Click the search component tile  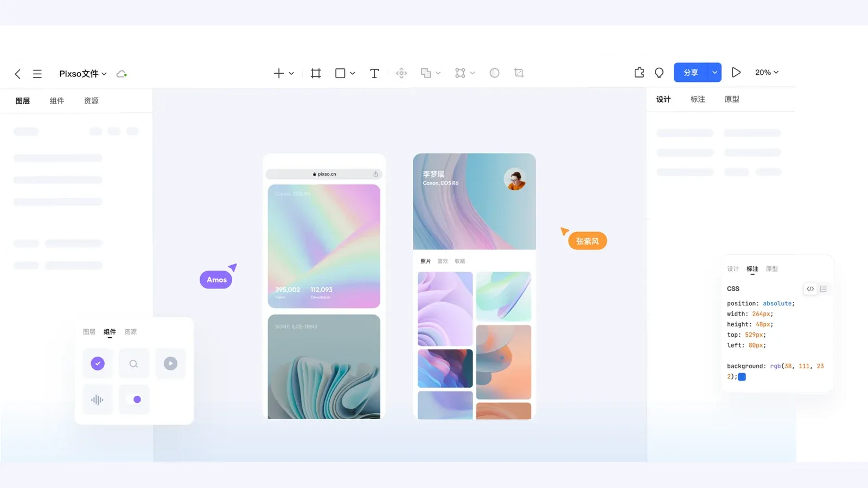point(134,363)
